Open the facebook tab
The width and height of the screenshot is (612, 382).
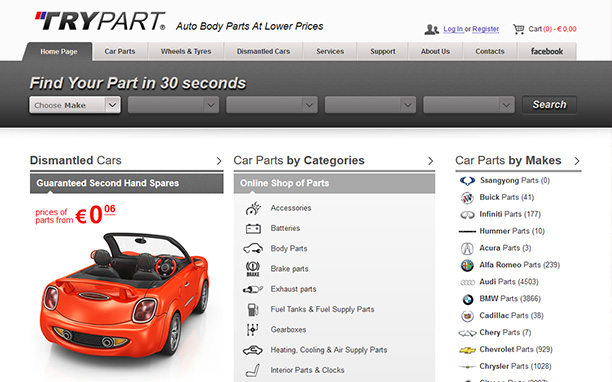[x=547, y=52]
